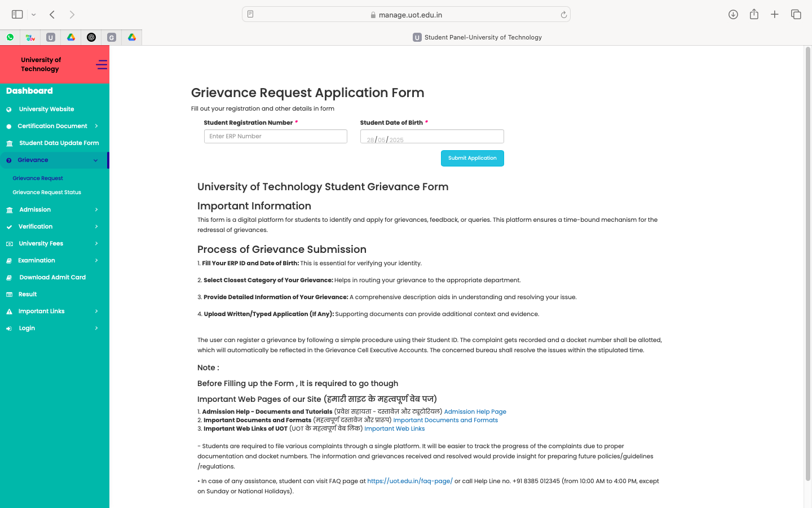Open a new tab with plus icon
Image resolution: width=812 pixels, height=508 pixels.
(x=775, y=15)
